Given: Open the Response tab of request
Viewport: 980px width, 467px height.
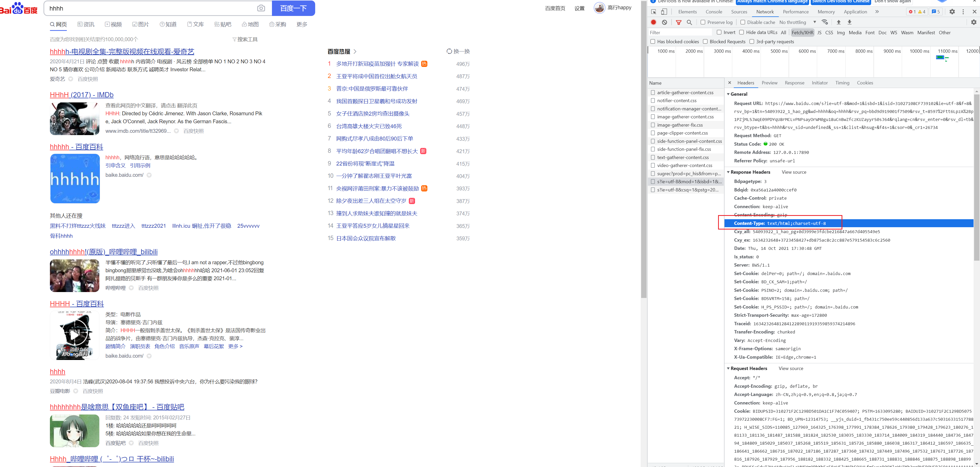Looking at the screenshot, I should [794, 83].
